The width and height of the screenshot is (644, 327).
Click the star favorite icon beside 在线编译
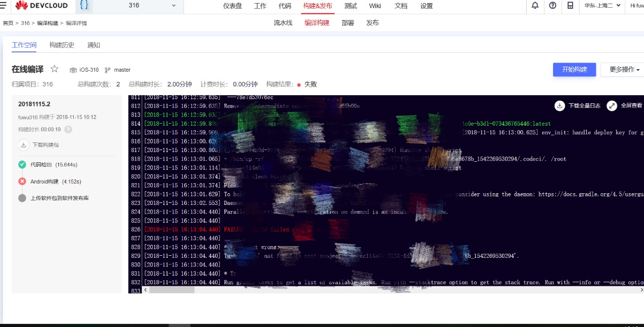(54, 69)
